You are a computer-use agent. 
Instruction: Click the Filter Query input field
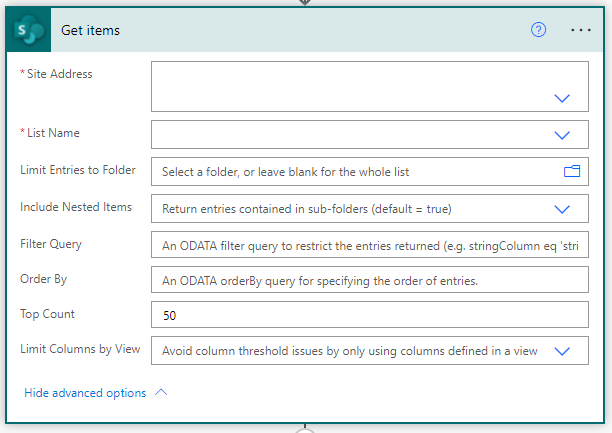tap(370, 245)
